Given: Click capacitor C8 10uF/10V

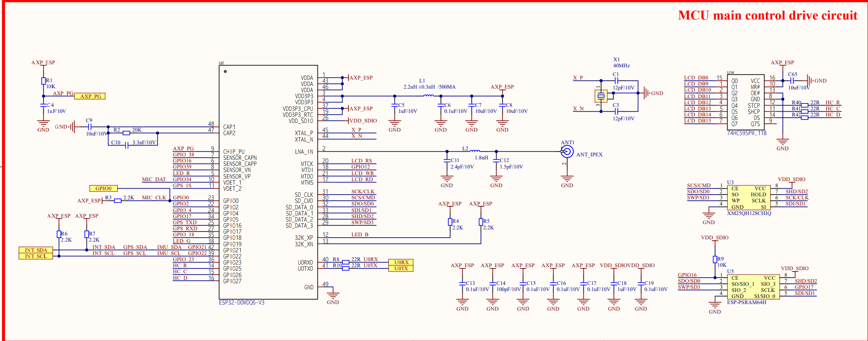Looking at the screenshot, I should click(502, 105).
